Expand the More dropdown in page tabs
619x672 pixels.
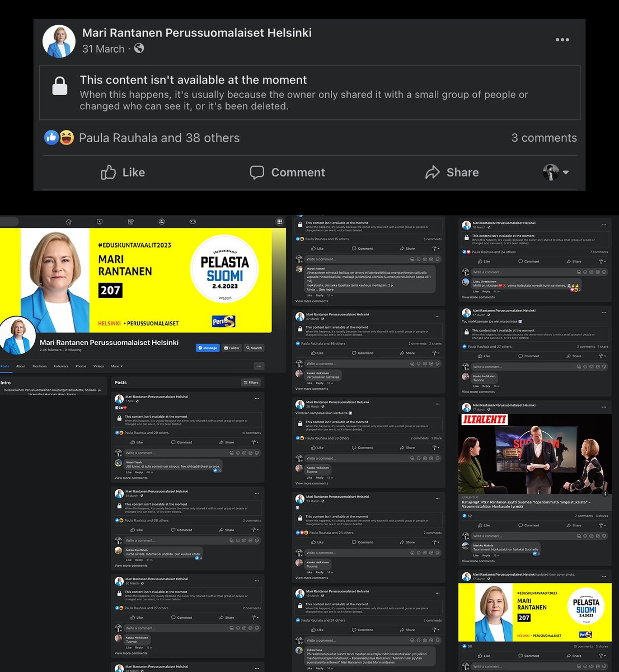click(116, 366)
